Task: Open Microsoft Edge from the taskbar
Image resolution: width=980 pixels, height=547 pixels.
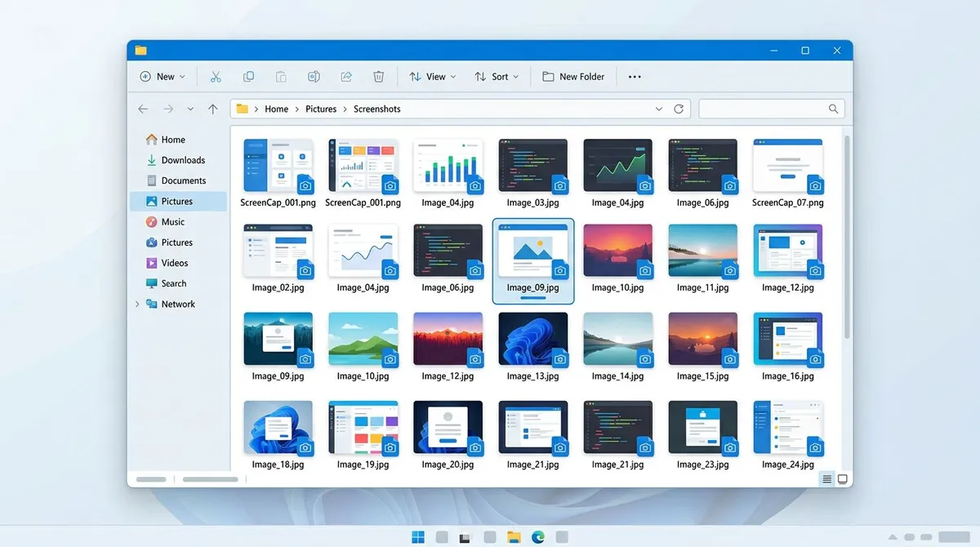Action: tap(538, 536)
